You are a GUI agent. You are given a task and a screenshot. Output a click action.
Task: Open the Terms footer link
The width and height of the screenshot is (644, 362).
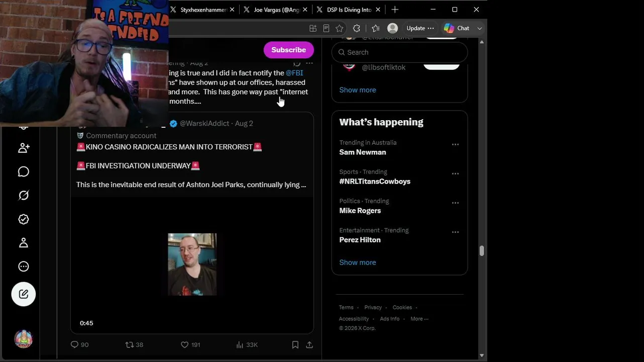pyautogui.click(x=346, y=308)
